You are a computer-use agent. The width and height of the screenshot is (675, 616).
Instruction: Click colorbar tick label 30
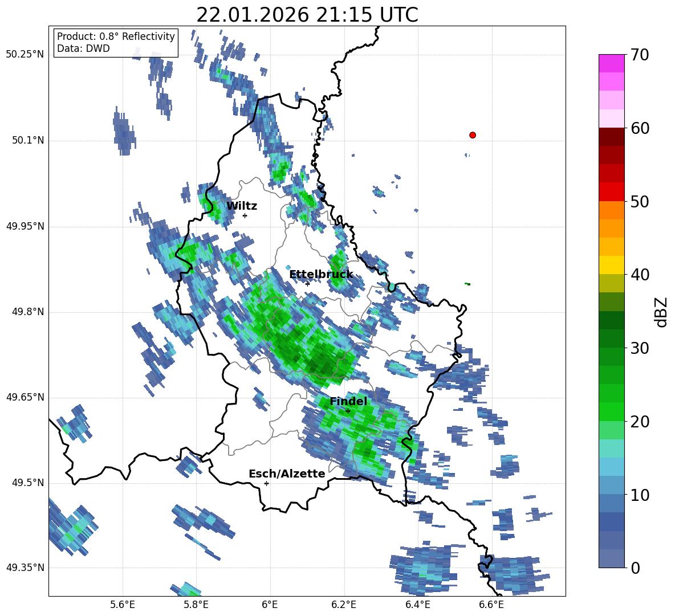coord(639,348)
